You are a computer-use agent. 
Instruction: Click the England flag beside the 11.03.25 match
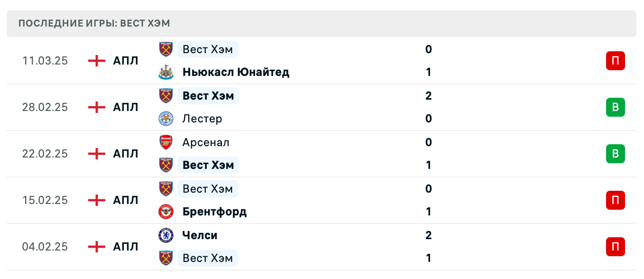coord(96,61)
